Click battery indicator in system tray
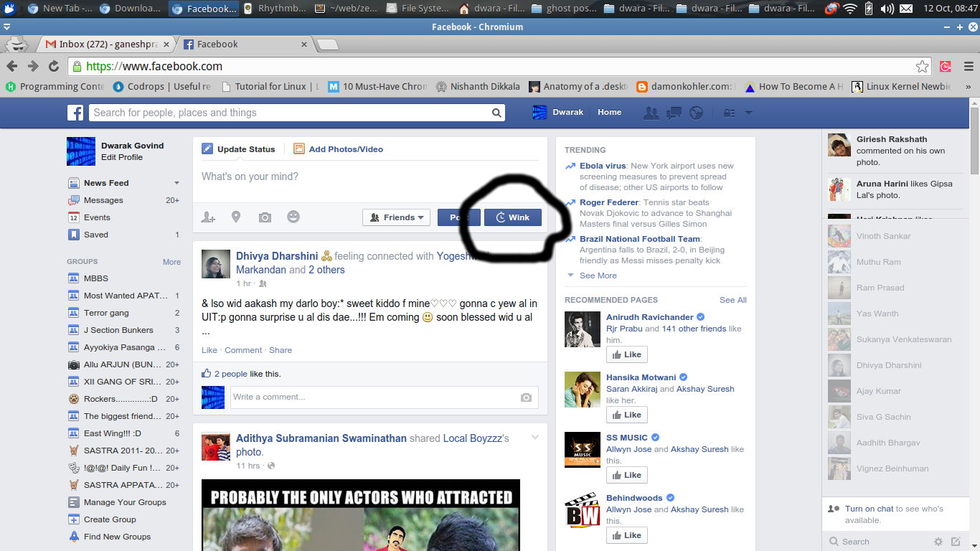 [869, 9]
